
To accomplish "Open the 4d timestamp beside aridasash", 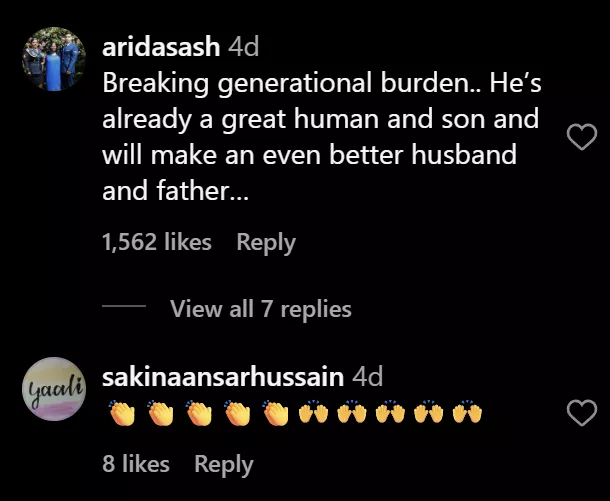I will 244,47.
